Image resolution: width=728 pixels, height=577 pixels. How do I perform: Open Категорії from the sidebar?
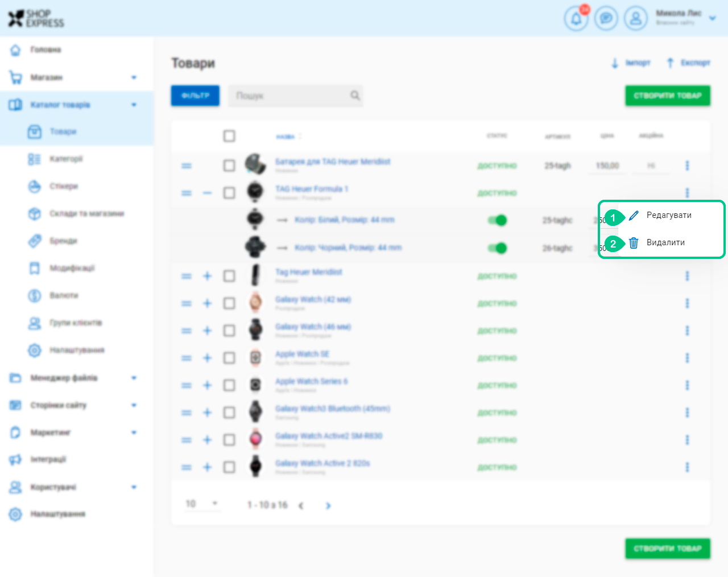click(x=66, y=159)
